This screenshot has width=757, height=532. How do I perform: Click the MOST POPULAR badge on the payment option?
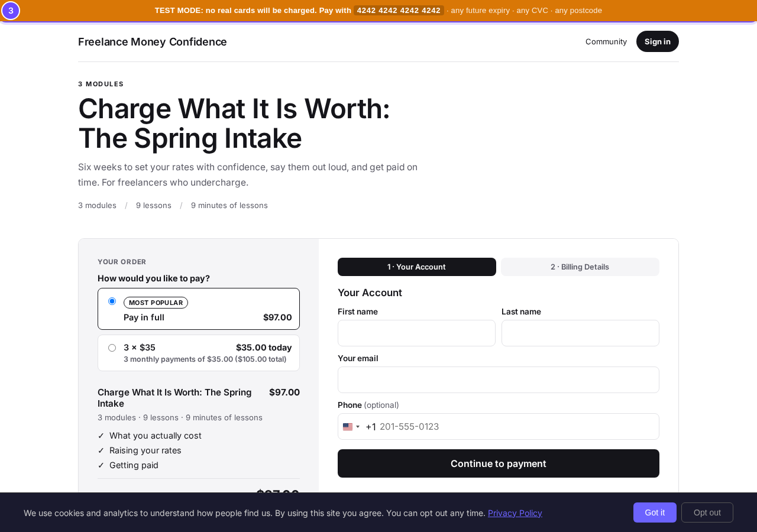click(156, 303)
